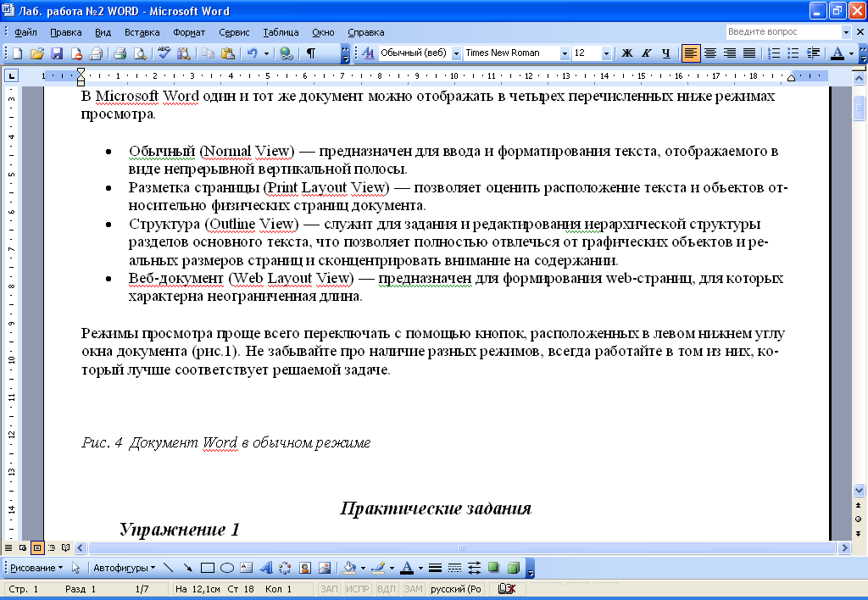Apply 3-D Style green cube icon
Viewport: 868px width, 600px height.
[x=513, y=568]
